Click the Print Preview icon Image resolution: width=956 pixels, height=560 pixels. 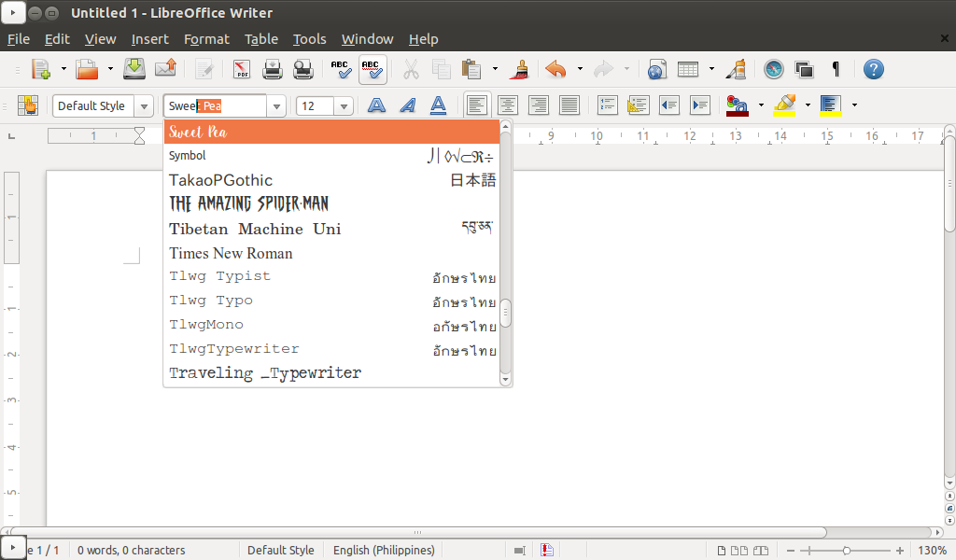tap(301, 69)
